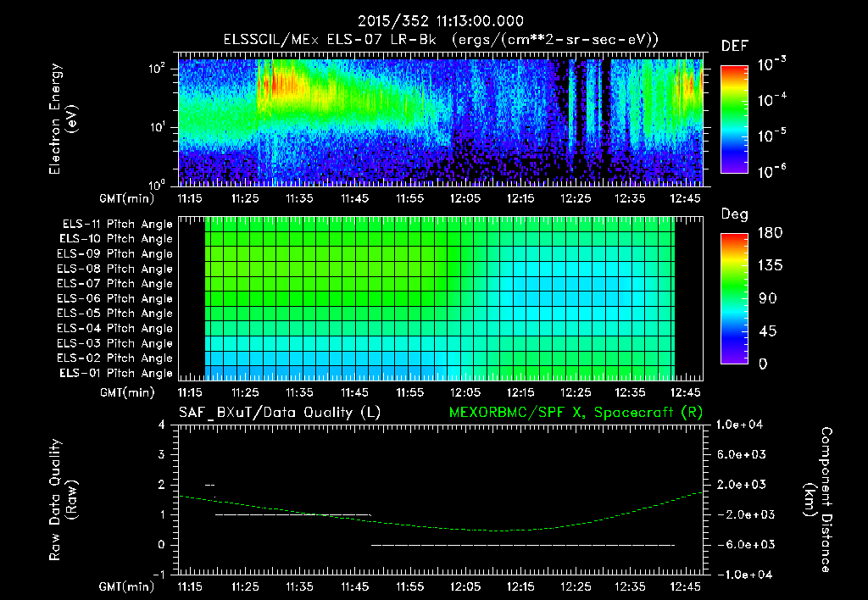The image size is (868, 600).
Task: Click the 11:45 tick under the data quality plot
Action: tap(355, 586)
